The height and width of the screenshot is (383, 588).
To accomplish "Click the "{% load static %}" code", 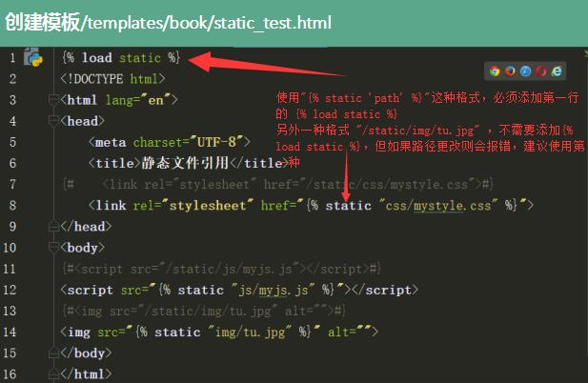I will [121, 58].
